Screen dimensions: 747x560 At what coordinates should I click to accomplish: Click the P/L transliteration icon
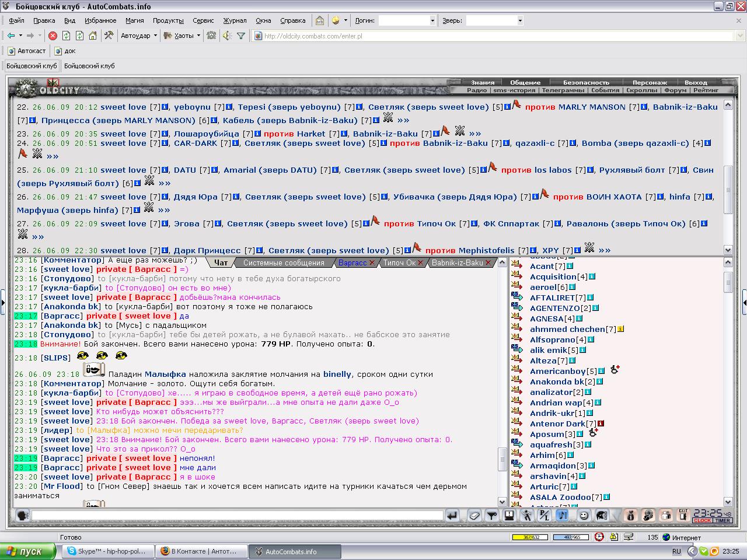coord(544,516)
